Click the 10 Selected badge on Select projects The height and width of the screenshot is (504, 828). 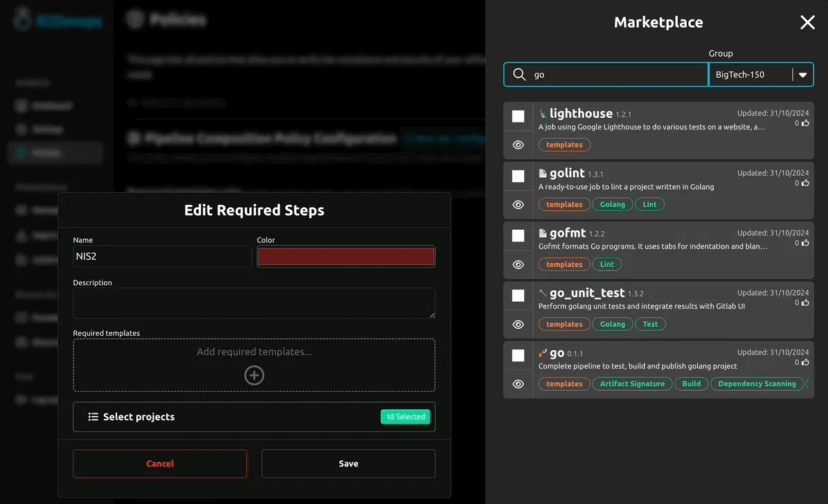(405, 416)
